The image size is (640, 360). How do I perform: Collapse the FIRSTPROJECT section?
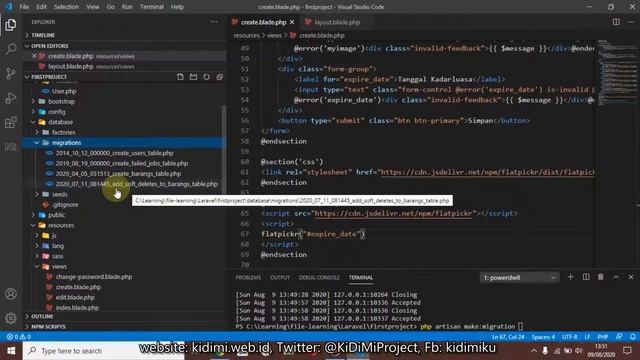49,77
